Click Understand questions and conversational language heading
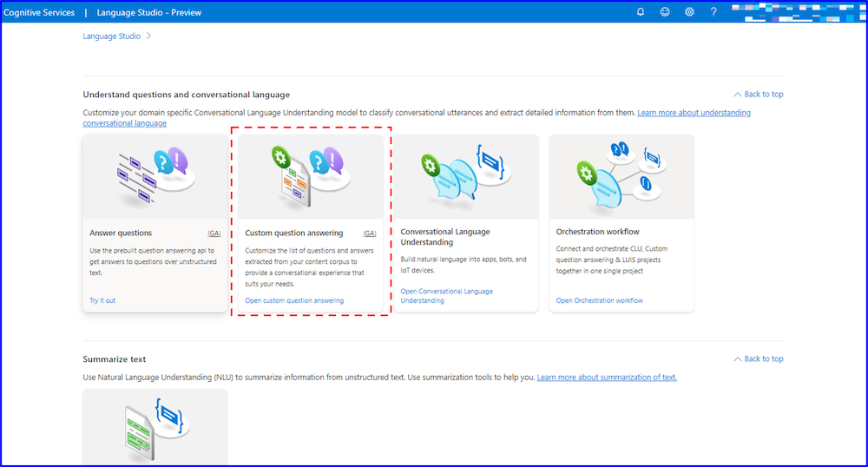The height and width of the screenshot is (467, 868). pos(187,95)
